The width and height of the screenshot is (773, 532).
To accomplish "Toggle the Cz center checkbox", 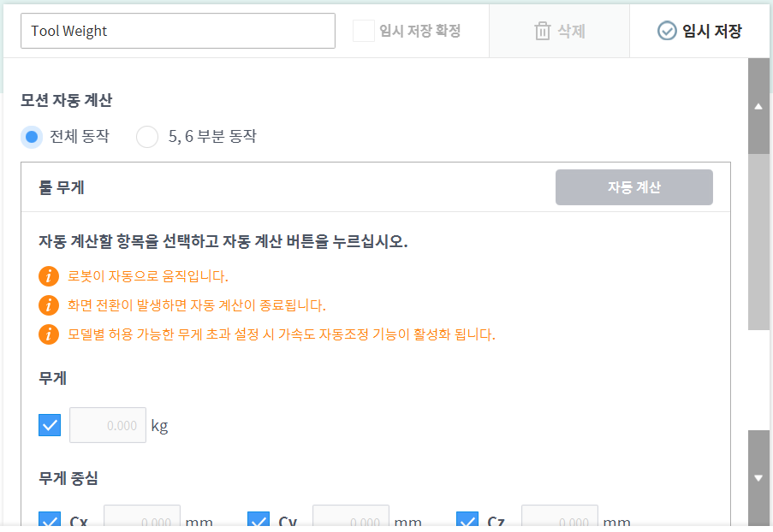I will click(x=467, y=521).
